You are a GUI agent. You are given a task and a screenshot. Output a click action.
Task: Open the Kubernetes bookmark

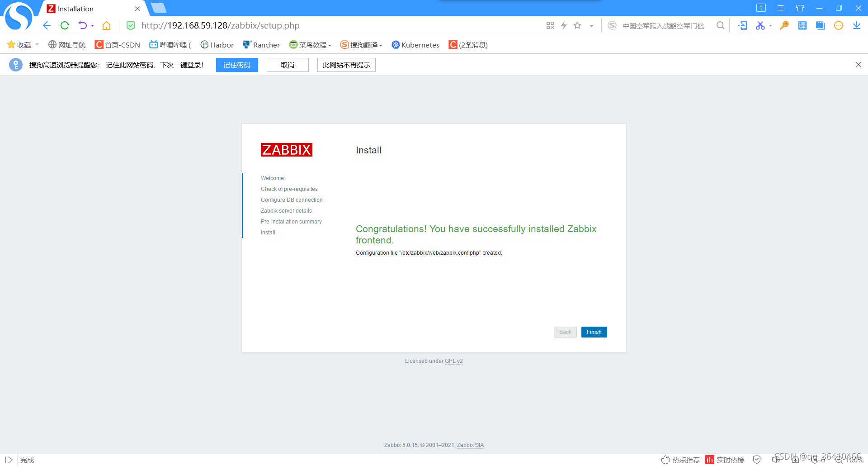(415, 45)
